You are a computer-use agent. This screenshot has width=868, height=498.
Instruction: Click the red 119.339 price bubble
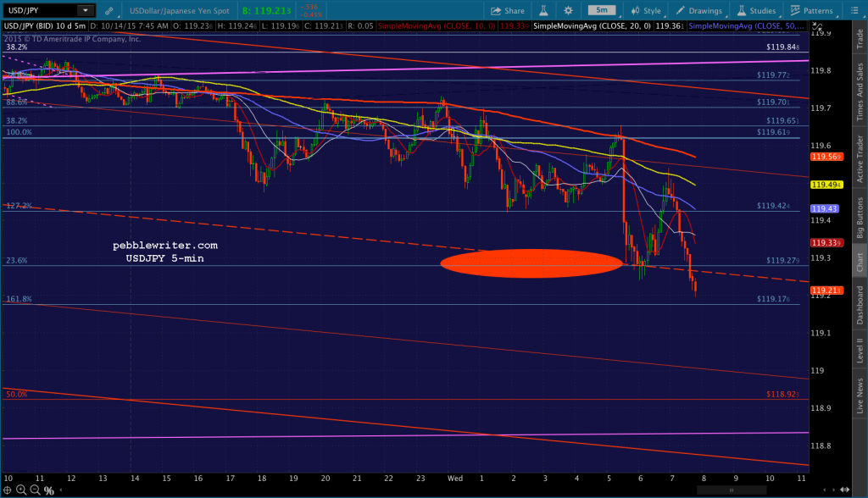pyautogui.click(x=826, y=243)
